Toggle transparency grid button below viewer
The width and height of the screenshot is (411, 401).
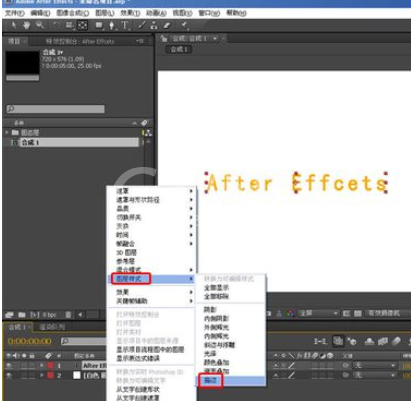pyautogui.click(x=358, y=314)
